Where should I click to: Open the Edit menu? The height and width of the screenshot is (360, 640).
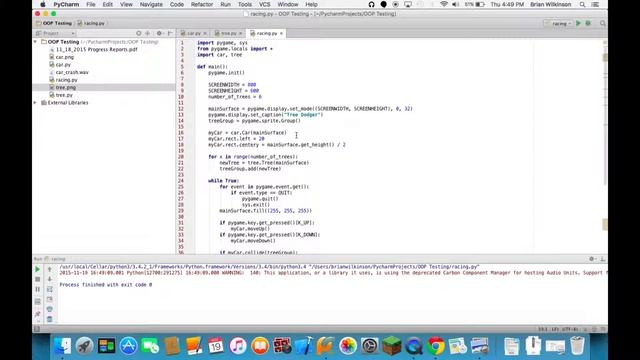[x=108, y=4]
